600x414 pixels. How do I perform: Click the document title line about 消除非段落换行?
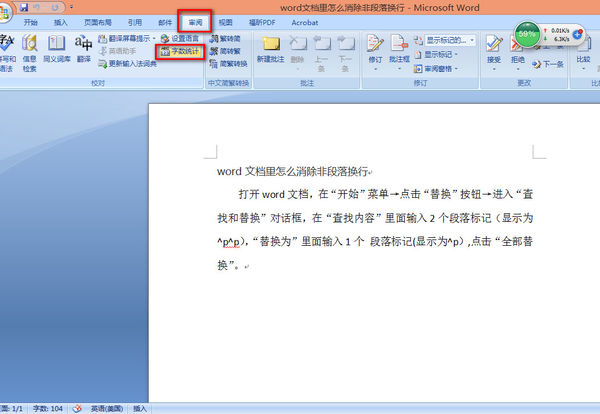click(x=293, y=171)
